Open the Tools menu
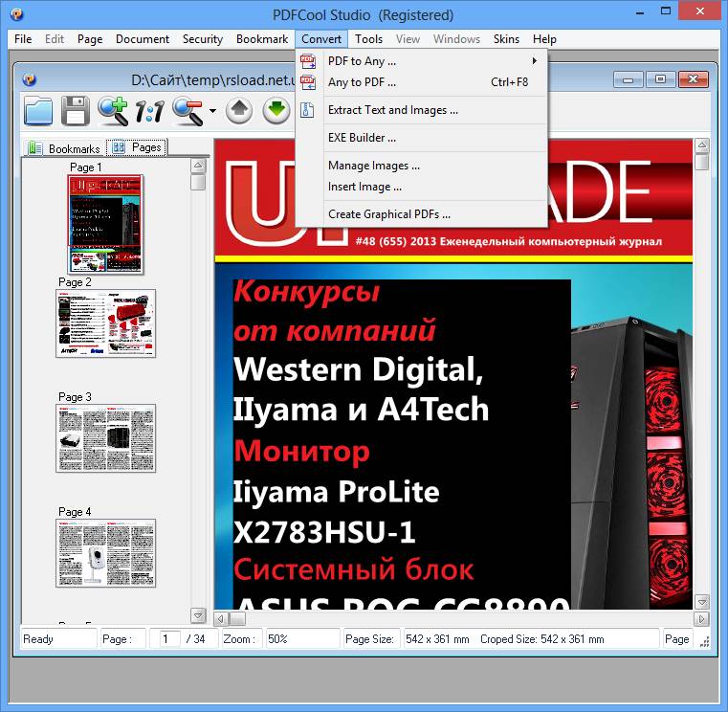This screenshot has width=728, height=712. (x=368, y=39)
